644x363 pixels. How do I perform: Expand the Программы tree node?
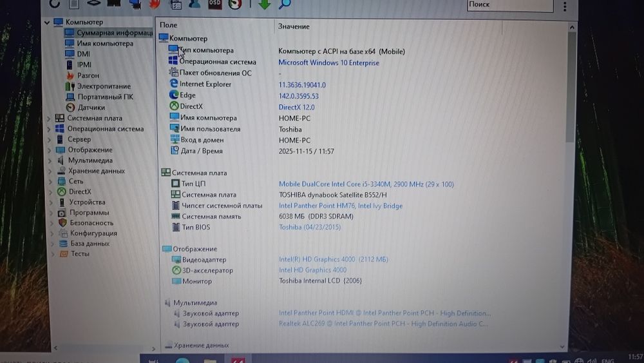(52, 213)
